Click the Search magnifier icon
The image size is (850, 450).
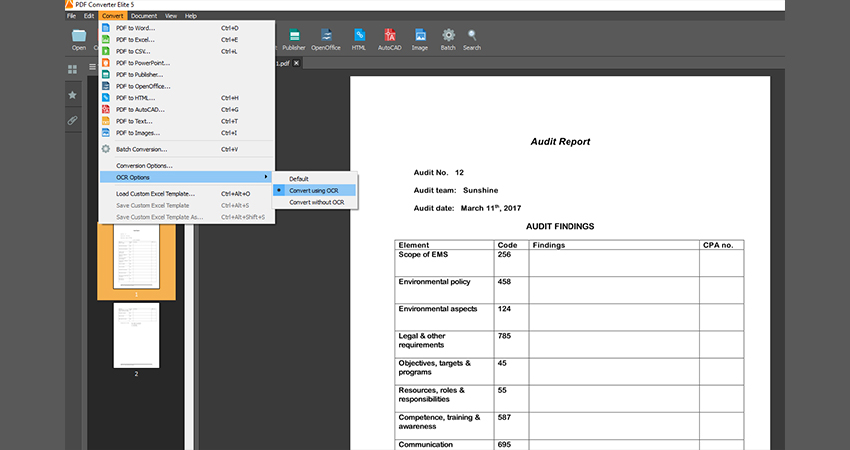[x=472, y=39]
